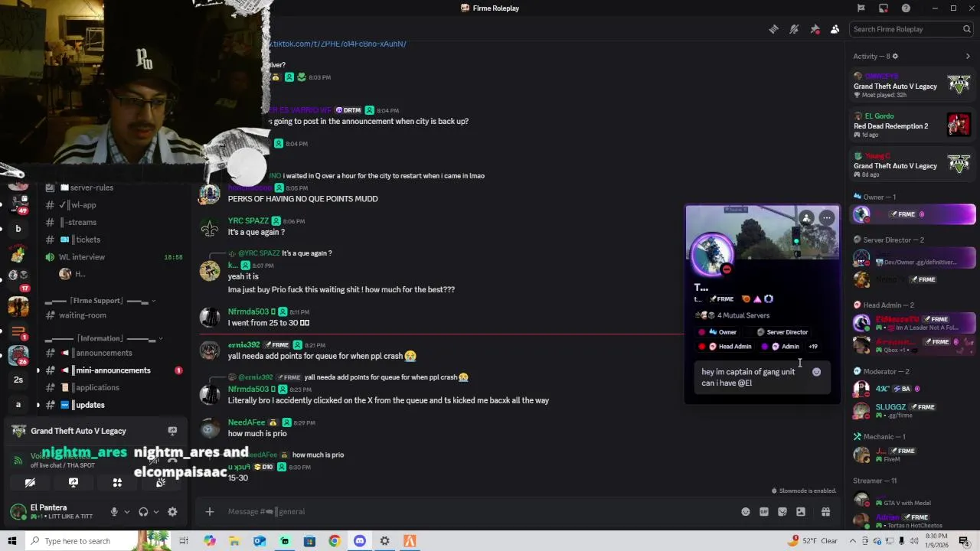
Task: Open emoji picker in profile message box
Action: 816,372
